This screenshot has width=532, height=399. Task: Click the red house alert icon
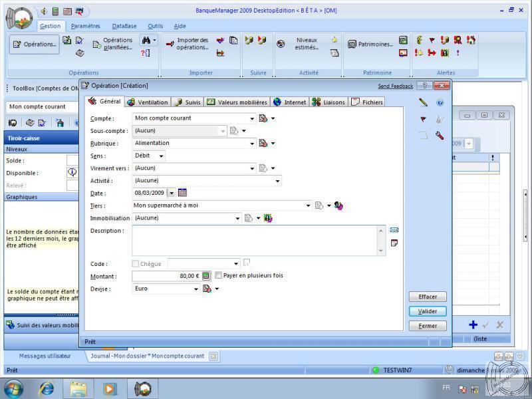(x=471, y=40)
